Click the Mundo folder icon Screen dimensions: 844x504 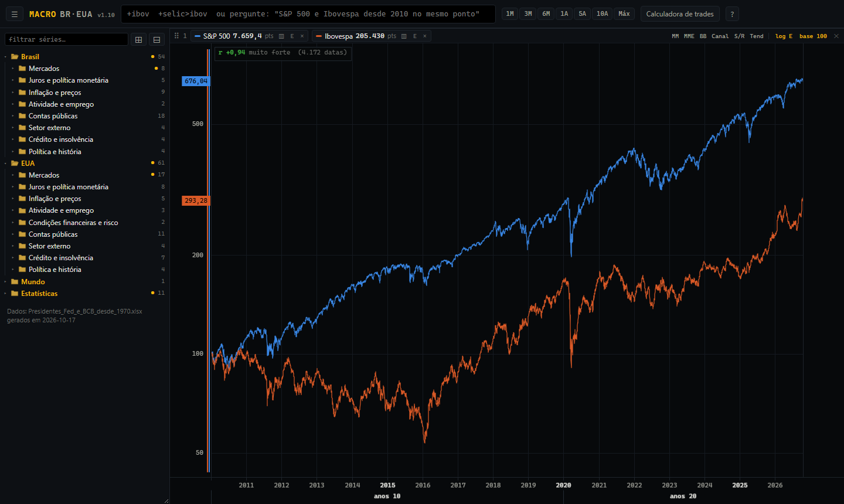click(x=15, y=282)
